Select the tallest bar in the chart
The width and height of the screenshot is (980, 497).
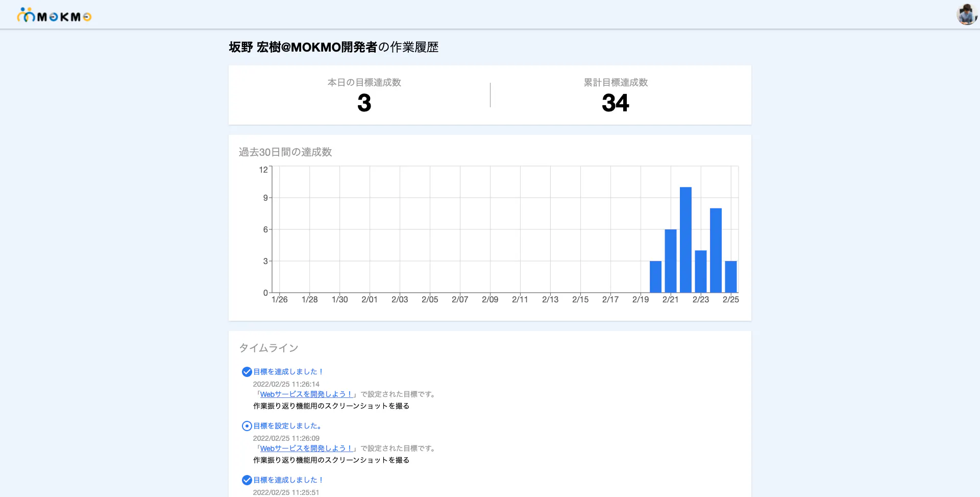tap(685, 240)
